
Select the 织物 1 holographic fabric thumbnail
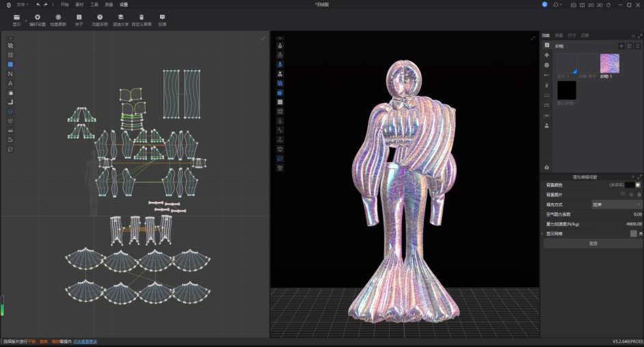tap(609, 64)
